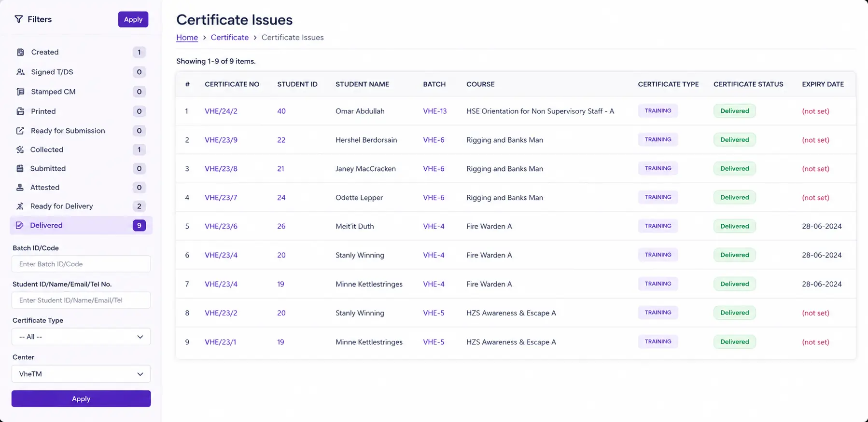Click TRAINING badge in Janey MacCracken row

[658, 168]
